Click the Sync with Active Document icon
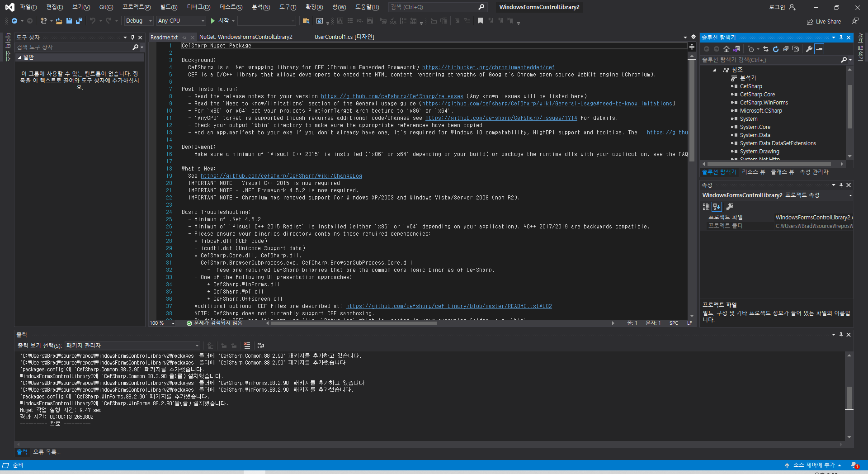 pyautogui.click(x=766, y=49)
